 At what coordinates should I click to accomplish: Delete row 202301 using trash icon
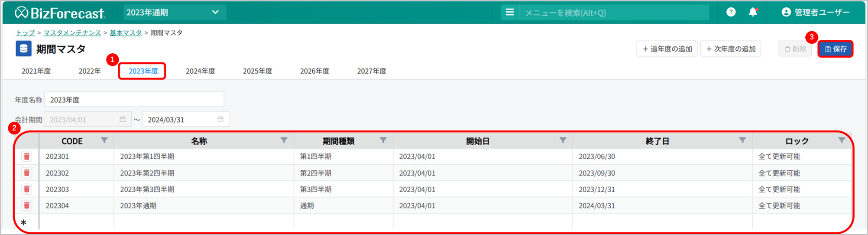tap(26, 157)
